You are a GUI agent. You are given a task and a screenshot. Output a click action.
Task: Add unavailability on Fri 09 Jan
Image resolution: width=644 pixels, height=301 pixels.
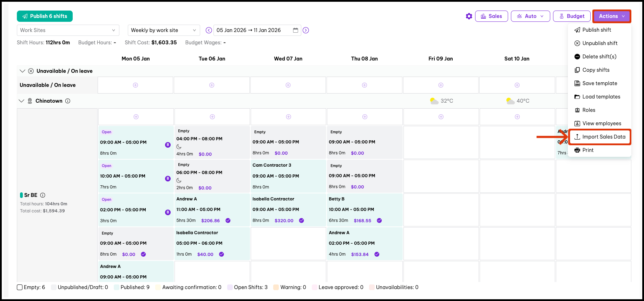point(441,85)
